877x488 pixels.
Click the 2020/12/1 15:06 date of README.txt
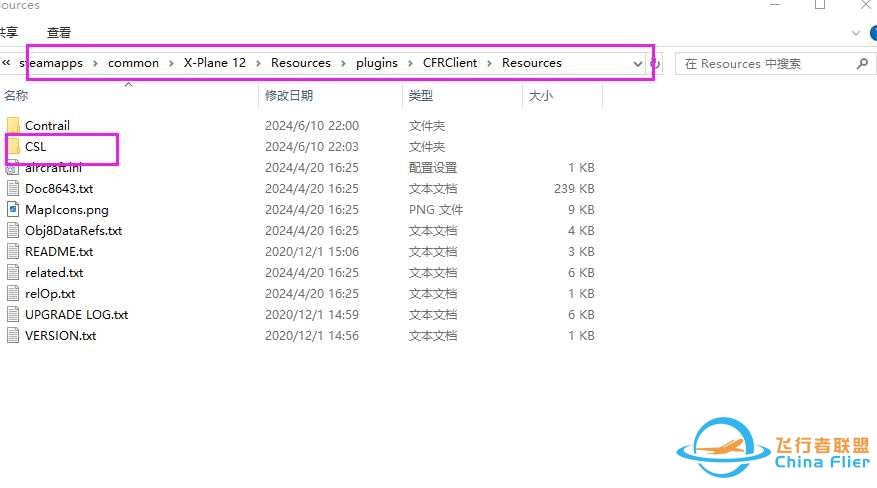pyautogui.click(x=312, y=252)
